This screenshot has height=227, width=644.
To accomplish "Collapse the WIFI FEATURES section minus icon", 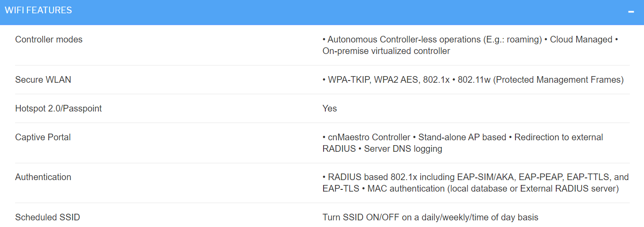I will pos(631,12).
